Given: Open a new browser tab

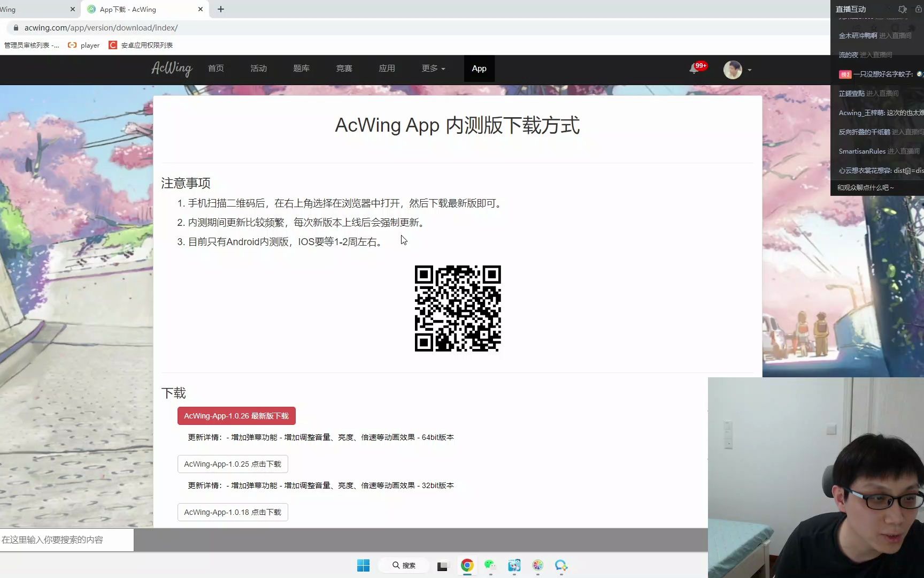Looking at the screenshot, I should pos(221,9).
